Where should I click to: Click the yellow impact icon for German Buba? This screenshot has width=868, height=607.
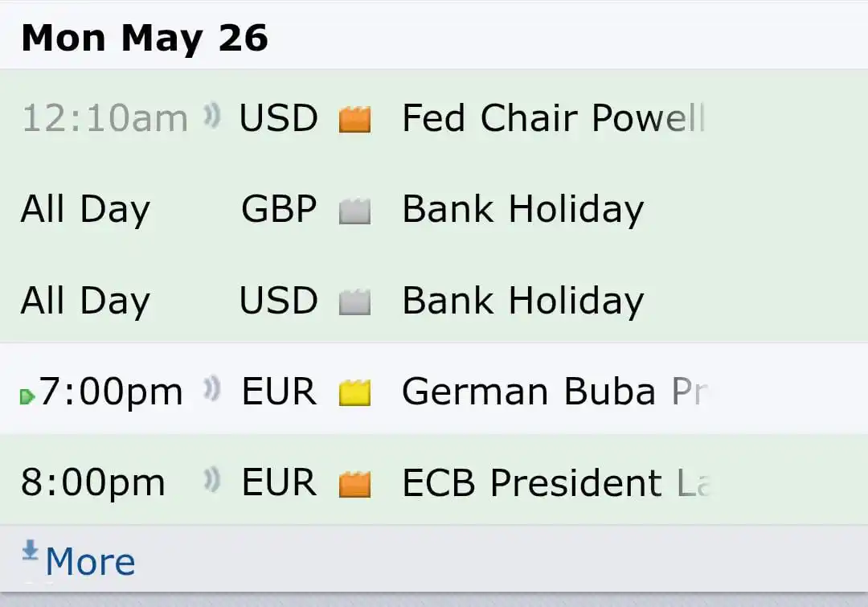click(354, 392)
